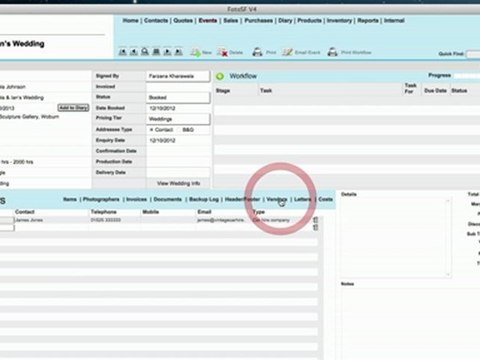Viewport: 480px width, 360px height.
Task: Go to the previous record arrow icon
Action: click(x=134, y=52)
